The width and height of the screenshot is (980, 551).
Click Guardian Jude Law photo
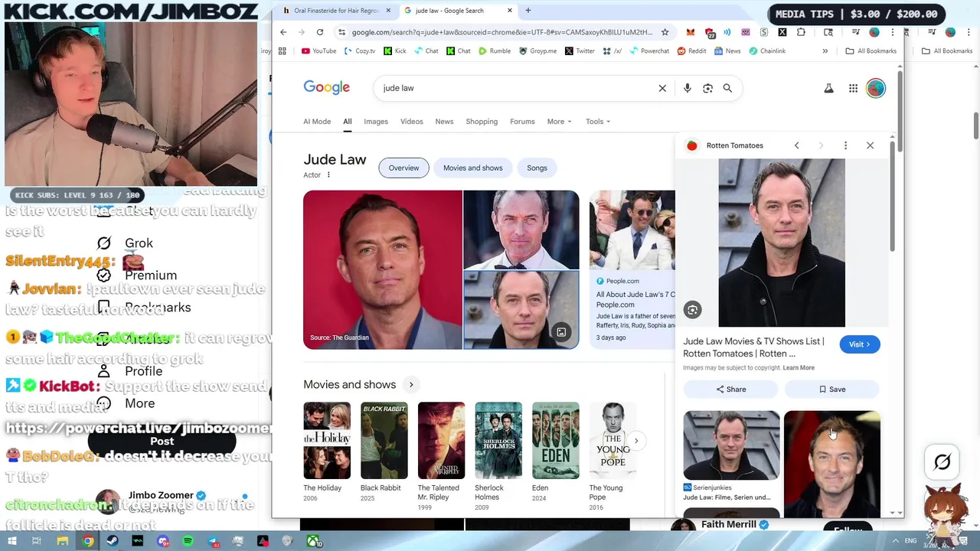(383, 270)
